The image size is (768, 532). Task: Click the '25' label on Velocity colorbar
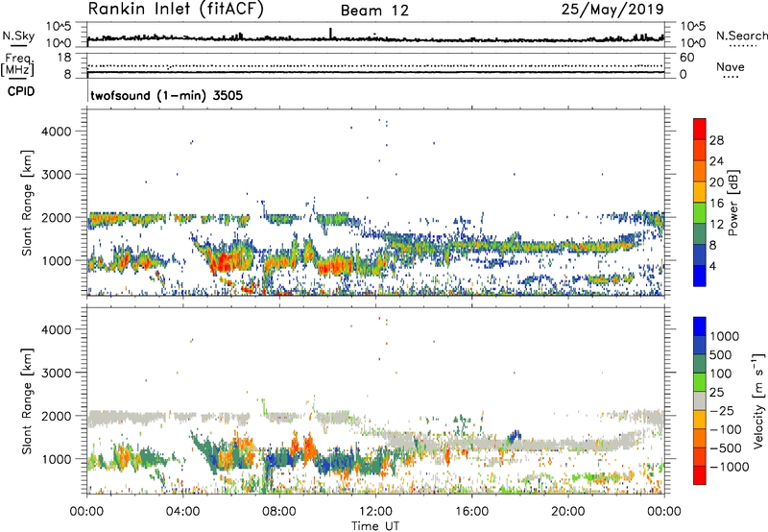coord(716,392)
